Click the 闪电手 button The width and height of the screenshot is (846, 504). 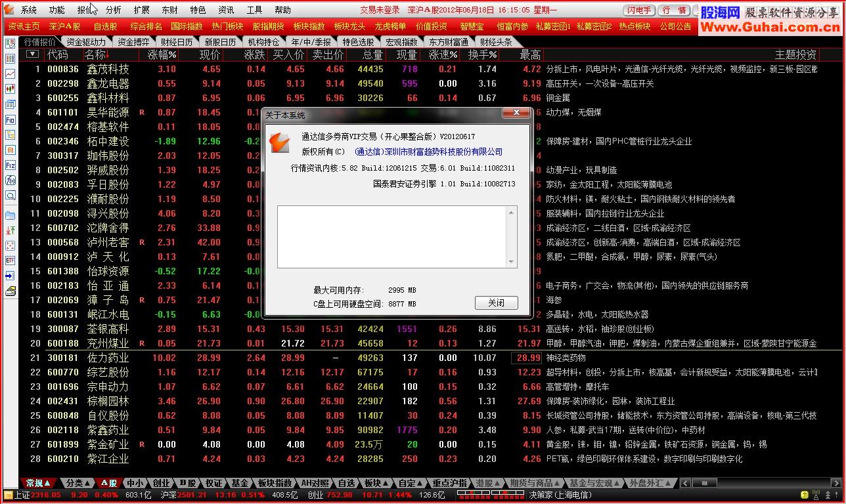639,10
